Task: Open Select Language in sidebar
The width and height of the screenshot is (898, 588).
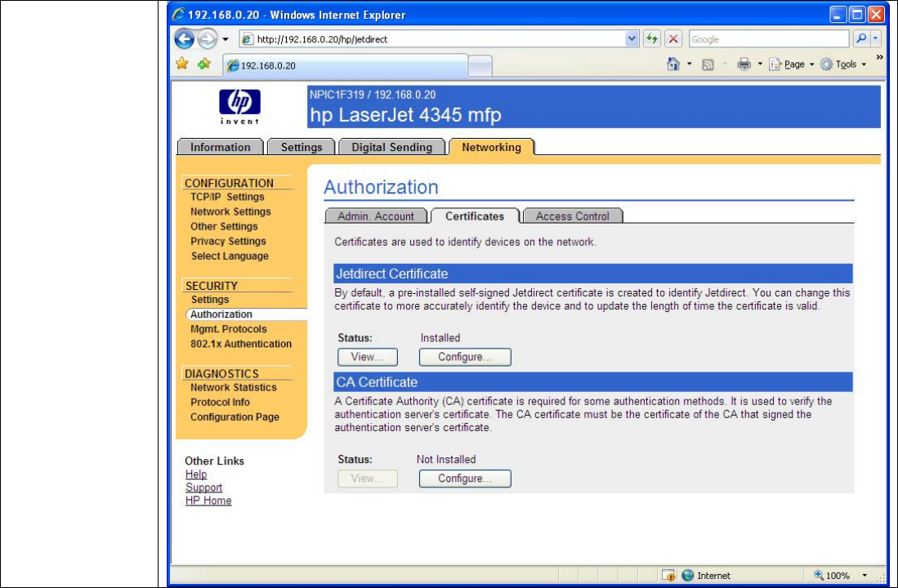Action: click(x=230, y=256)
